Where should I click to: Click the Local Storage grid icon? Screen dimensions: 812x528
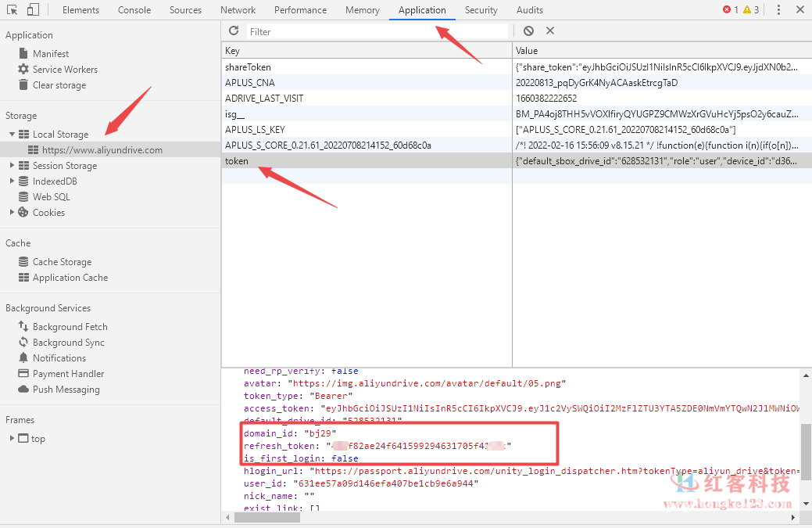(x=23, y=135)
